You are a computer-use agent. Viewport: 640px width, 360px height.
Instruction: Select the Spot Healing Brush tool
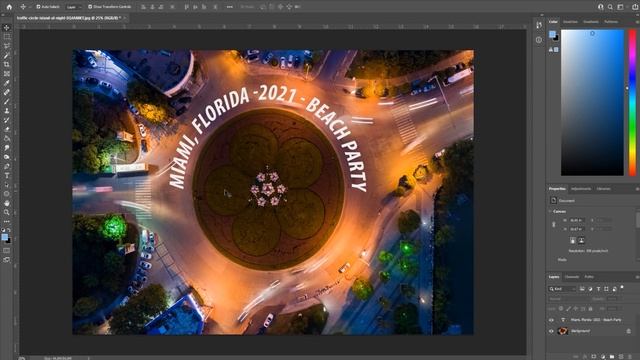click(7, 92)
